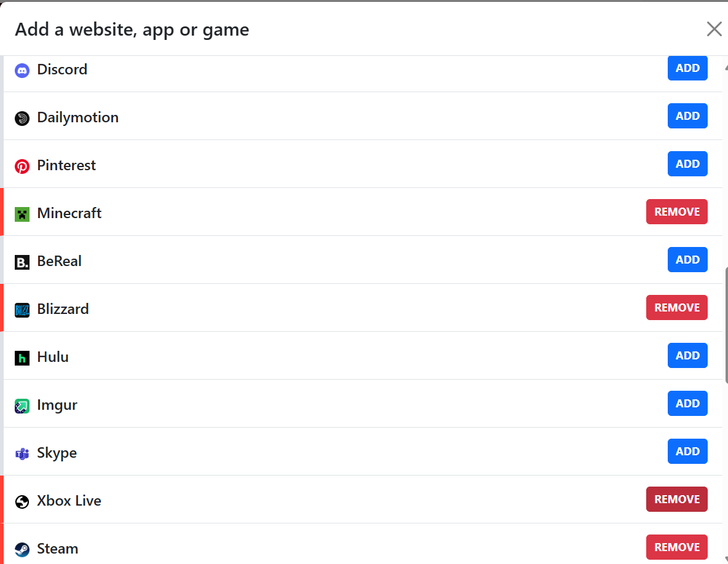Screen dimensions: 728x564
Task: Click the Minecraft creeper icon
Action: [22, 214]
